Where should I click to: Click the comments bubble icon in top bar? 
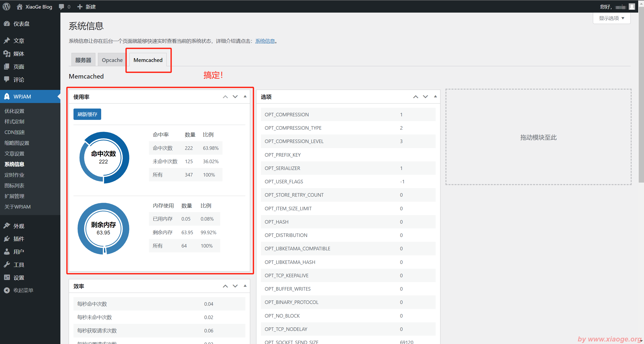click(61, 7)
